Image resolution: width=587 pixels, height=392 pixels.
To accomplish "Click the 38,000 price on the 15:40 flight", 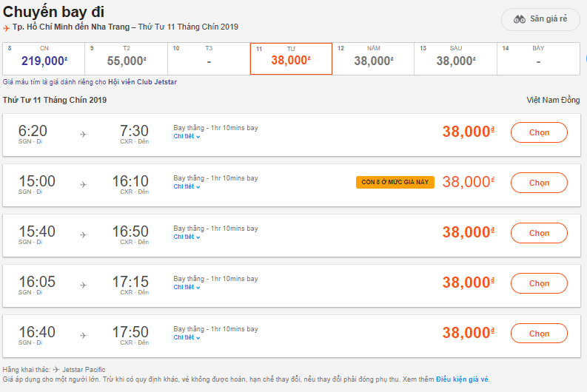I will pyautogui.click(x=467, y=232).
